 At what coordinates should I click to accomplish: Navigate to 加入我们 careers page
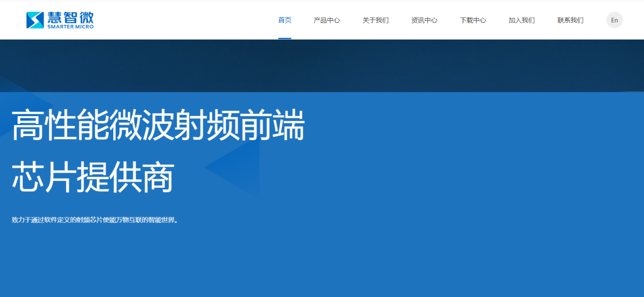point(522,20)
